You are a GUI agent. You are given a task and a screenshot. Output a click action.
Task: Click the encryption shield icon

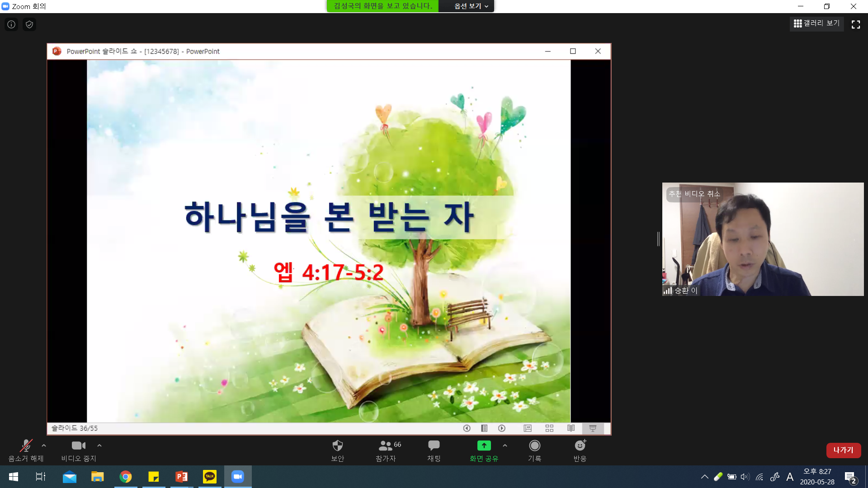click(x=29, y=24)
